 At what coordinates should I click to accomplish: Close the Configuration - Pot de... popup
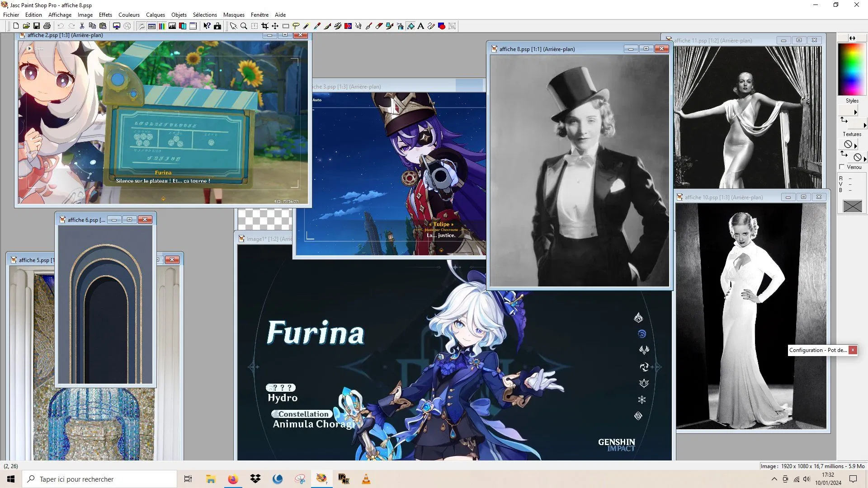tap(853, 350)
